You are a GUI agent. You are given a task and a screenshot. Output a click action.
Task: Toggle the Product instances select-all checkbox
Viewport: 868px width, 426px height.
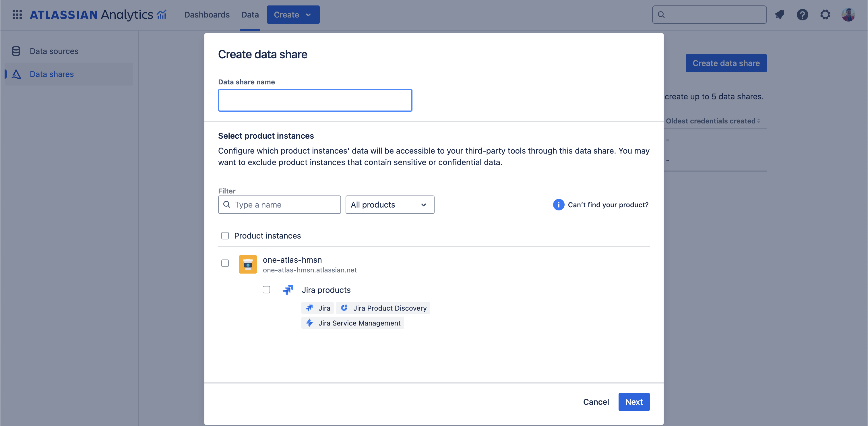coord(225,236)
